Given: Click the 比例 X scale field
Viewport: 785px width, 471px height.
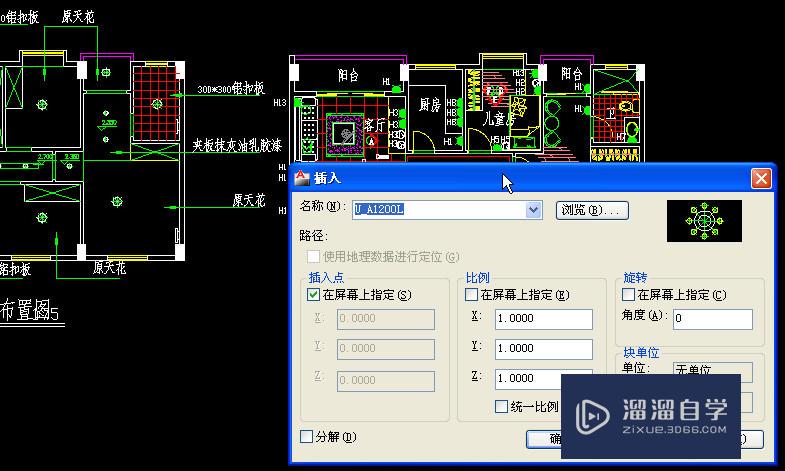Looking at the screenshot, I should click(544, 319).
